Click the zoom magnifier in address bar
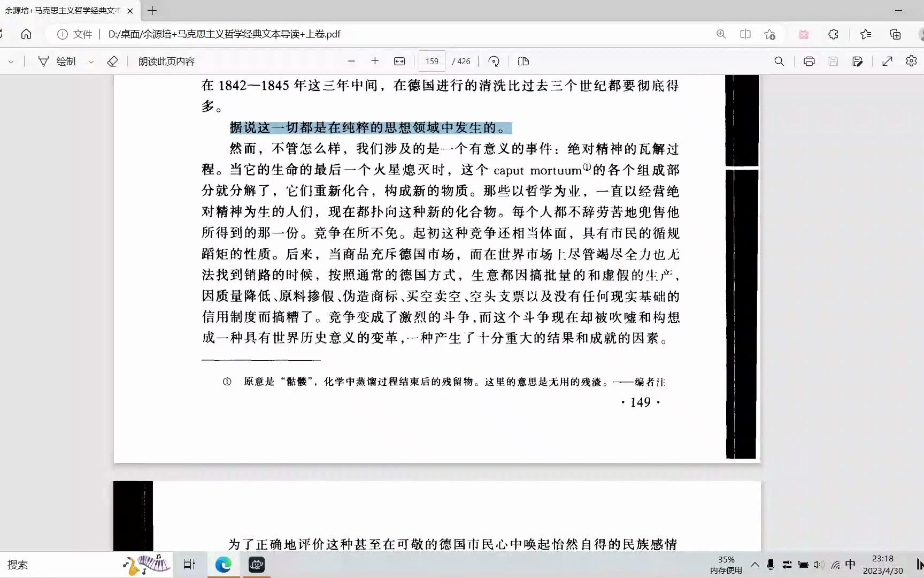 pyautogui.click(x=721, y=34)
